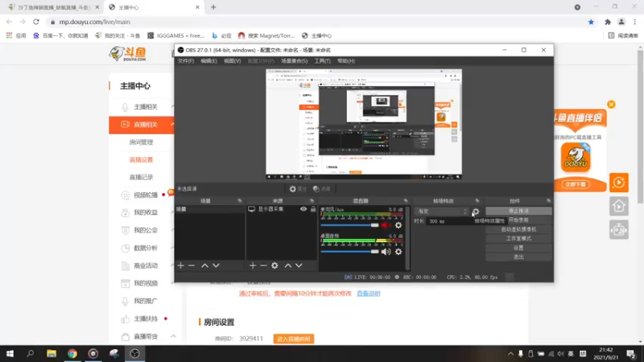Move the scene up in the Scenes (场景) panel
Screen dimensions: 644x362
pyautogui.click(x=204, y=265)
